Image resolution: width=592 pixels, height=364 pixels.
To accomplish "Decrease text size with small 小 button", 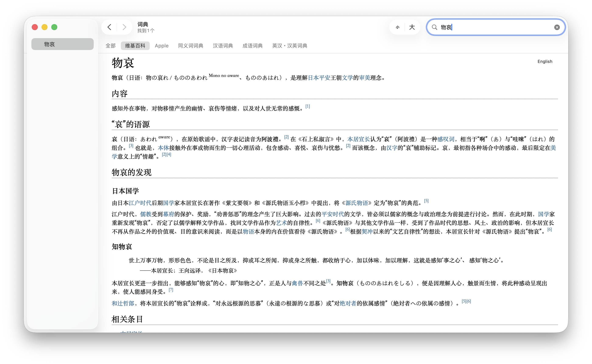I will tap(397, 27).
